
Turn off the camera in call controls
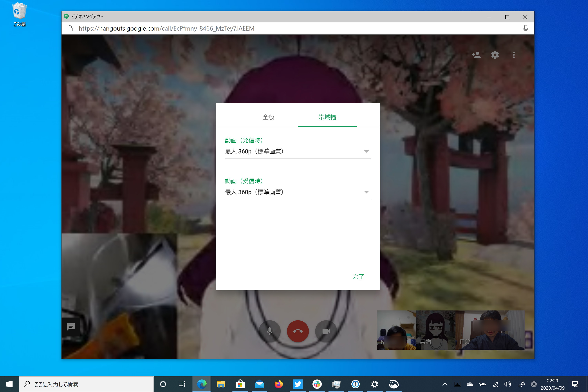[326, 331]
